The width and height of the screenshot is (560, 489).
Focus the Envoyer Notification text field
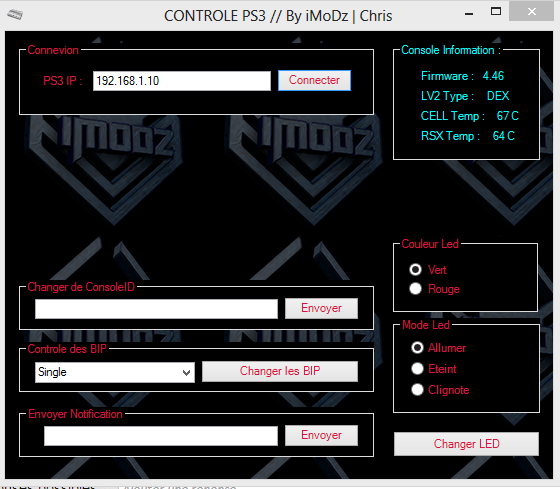161,436
